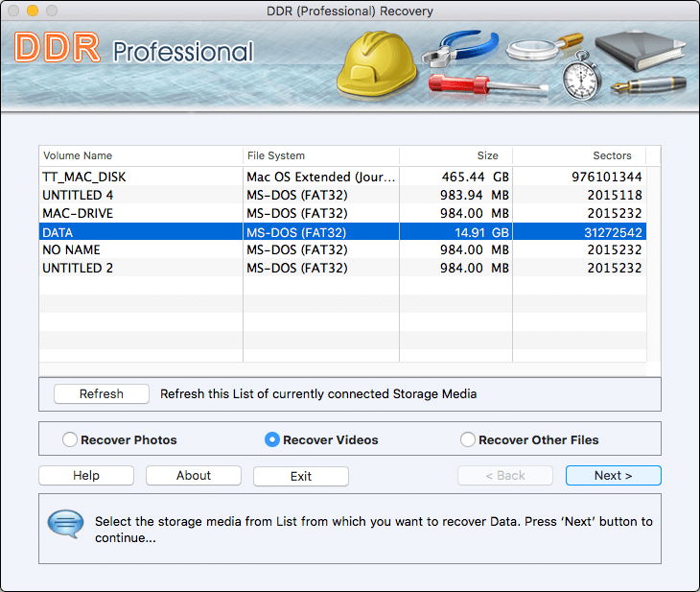The image size is (700, 592).
Task: Click sector count 31272542
Action: tap(613, 232)
